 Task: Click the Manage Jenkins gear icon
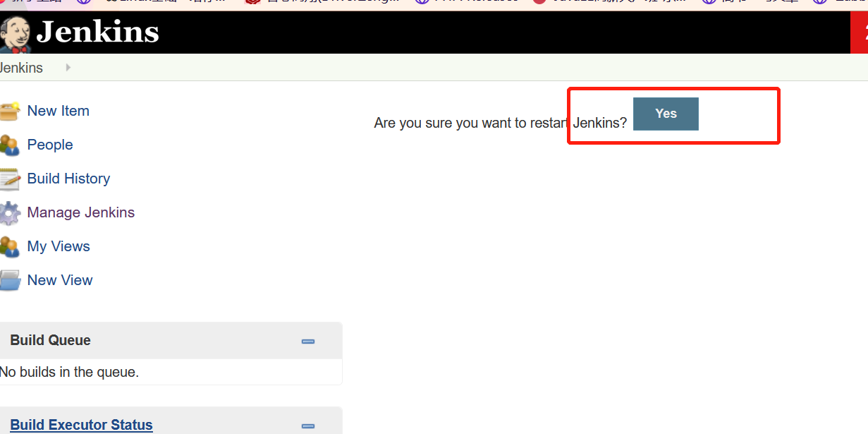click(10, 213)
